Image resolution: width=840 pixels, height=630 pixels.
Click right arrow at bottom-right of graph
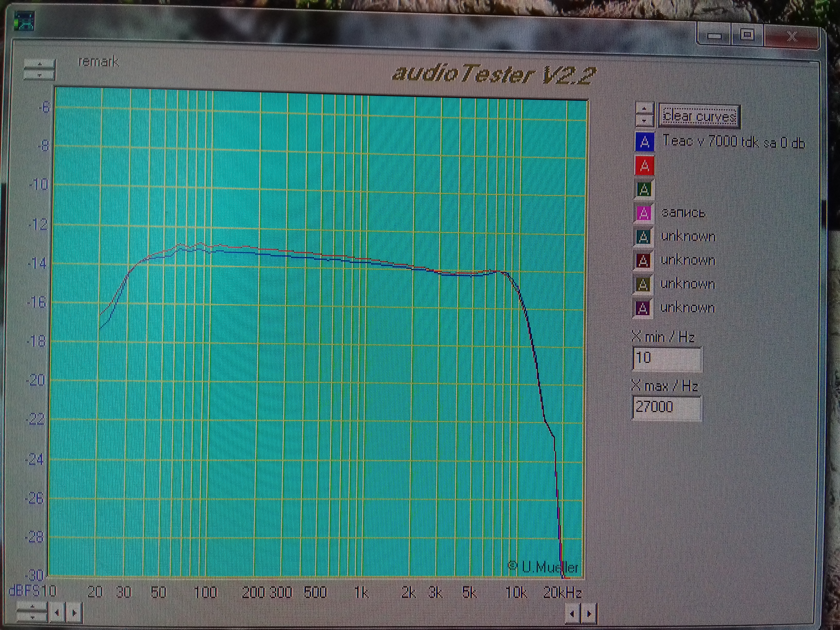pos(589,613)
